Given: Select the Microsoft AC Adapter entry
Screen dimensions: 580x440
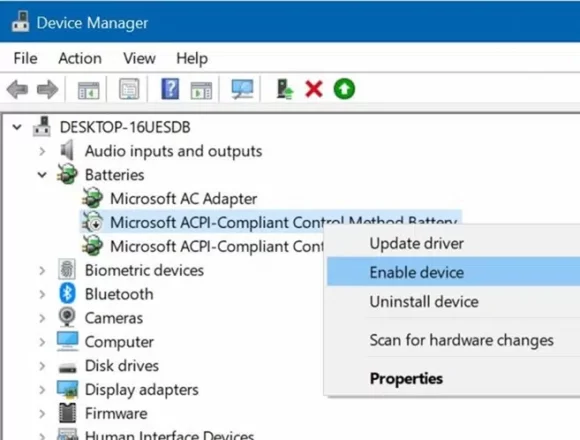Looking at the screenshot, I should tap(183, 199).
